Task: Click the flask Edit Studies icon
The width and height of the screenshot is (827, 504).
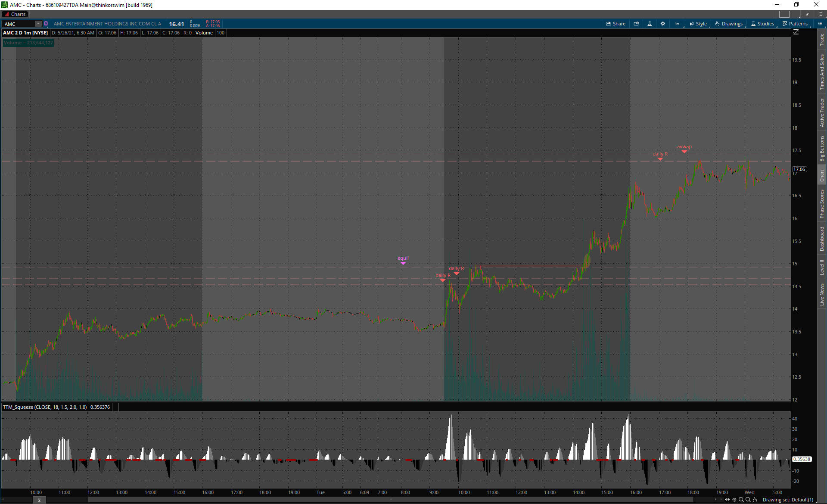Action: coord(650,24)
